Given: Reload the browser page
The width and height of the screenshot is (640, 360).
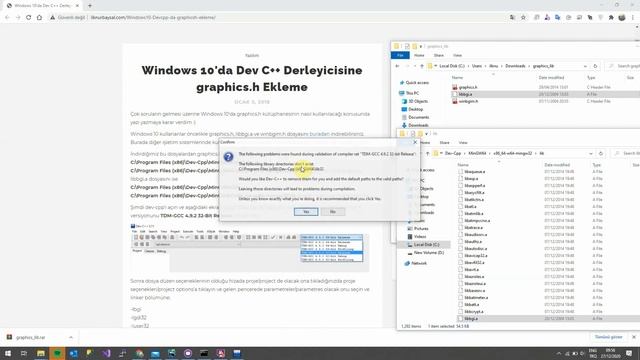Looking at the screenshot, I should point(29,18).
